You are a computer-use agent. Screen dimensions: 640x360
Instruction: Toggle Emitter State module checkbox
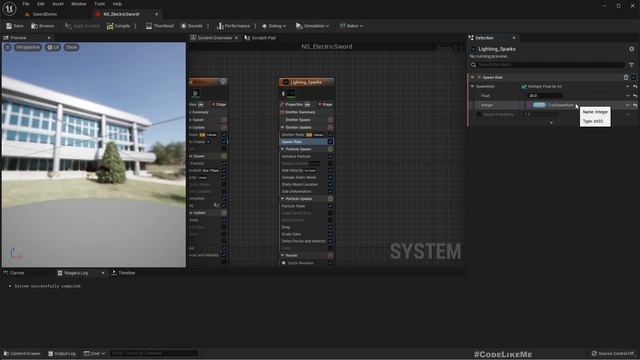(330, 135)
